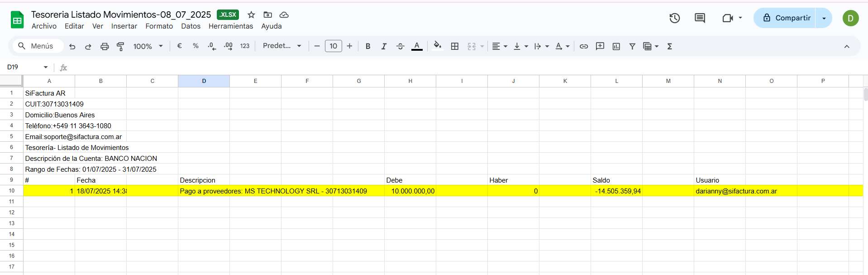
Task: Insert a link
Action: [584, 46]
